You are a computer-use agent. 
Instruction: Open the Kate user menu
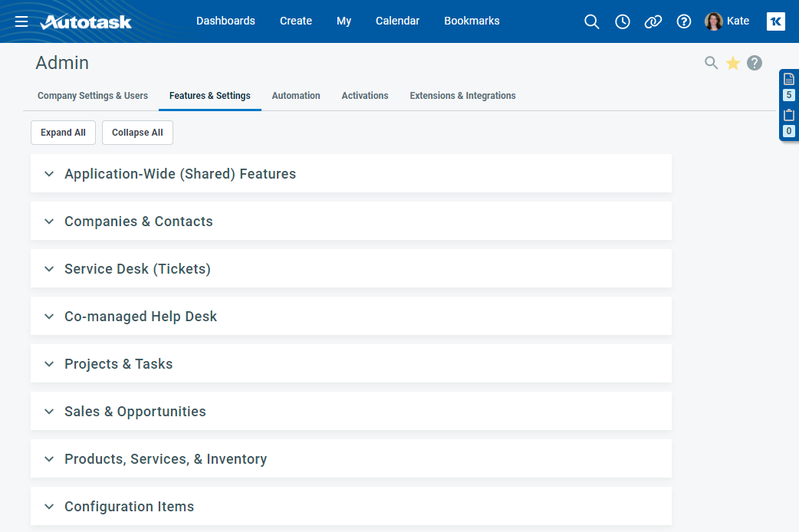pyautogui.click(x=738, y=21)
